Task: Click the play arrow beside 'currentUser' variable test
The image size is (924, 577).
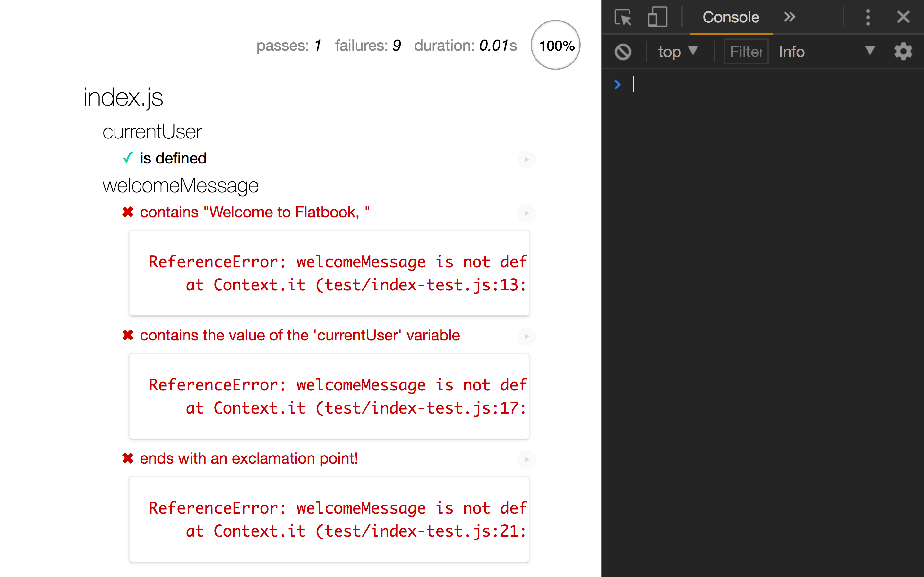Action: [526, 336]
